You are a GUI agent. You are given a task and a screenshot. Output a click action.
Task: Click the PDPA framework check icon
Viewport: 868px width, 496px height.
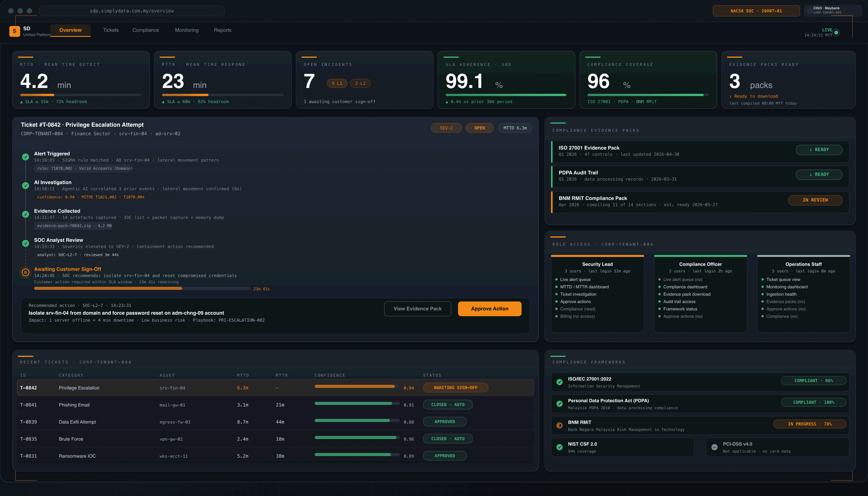pos(560,404)
